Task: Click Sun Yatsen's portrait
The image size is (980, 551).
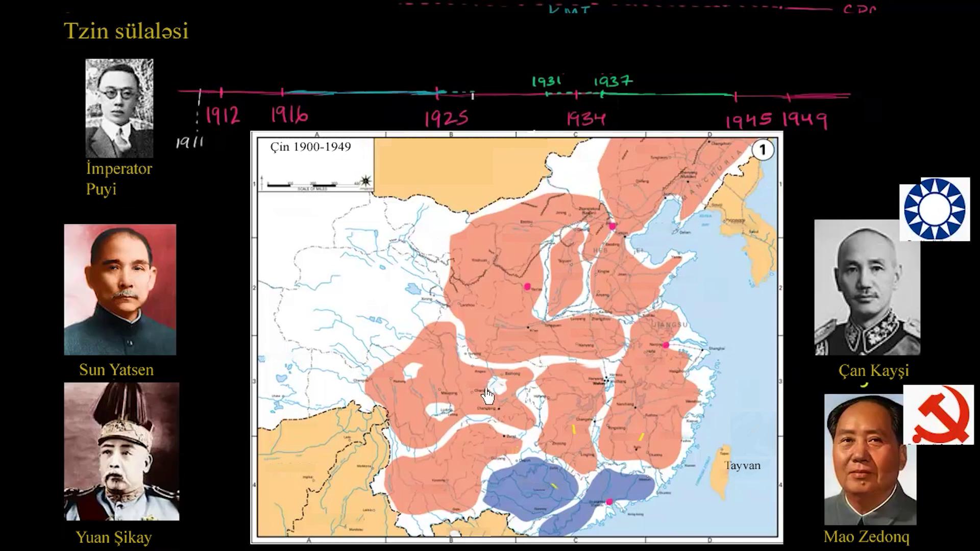Action: [x=120, y=289]
